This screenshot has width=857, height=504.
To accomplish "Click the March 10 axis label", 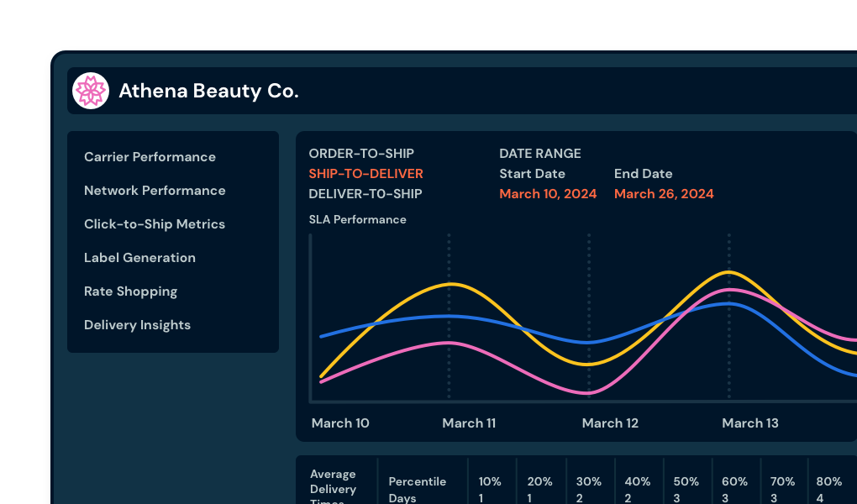I will pyautogui.click(x=340, y=423).
